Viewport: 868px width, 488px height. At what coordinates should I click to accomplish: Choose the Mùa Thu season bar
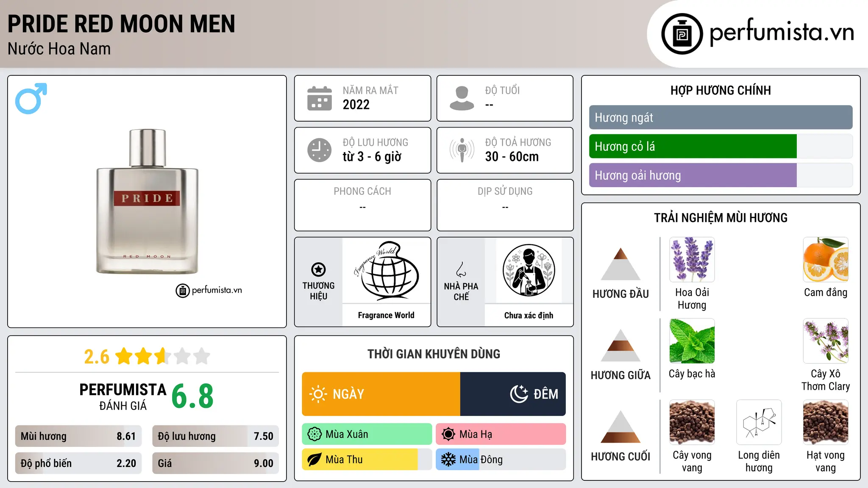(367, 460)
